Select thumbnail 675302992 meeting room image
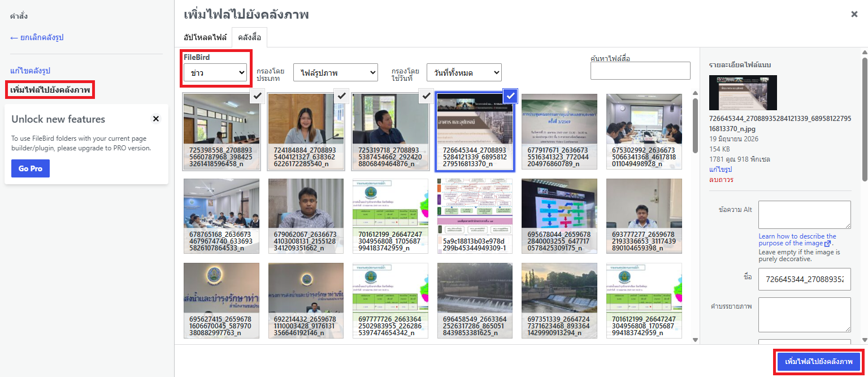 (x=644, y=132)
